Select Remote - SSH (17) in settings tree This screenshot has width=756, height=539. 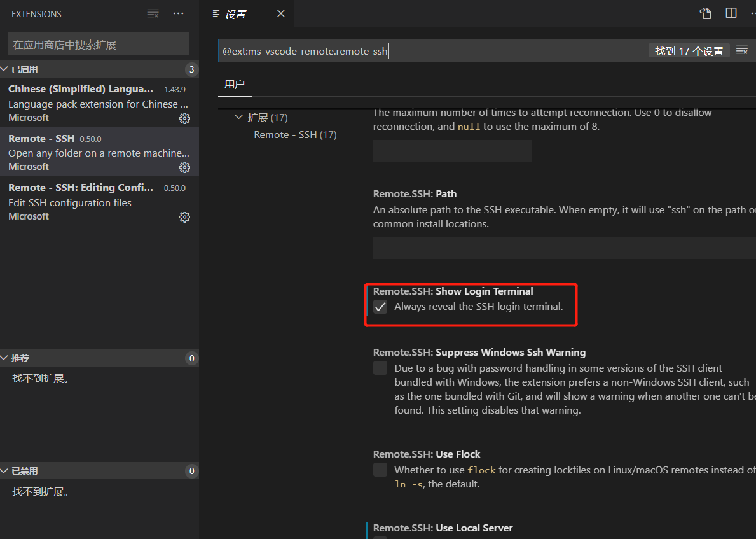pyautogui.click(x=295, y=135)
